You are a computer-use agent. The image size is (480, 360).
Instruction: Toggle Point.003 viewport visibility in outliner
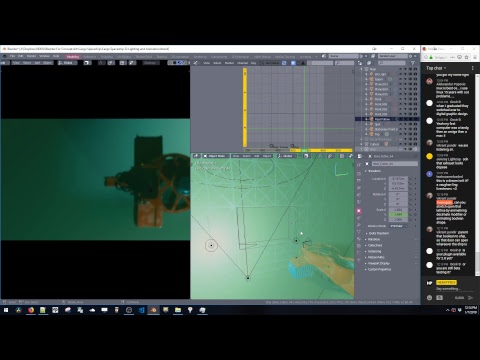point(410,84)
